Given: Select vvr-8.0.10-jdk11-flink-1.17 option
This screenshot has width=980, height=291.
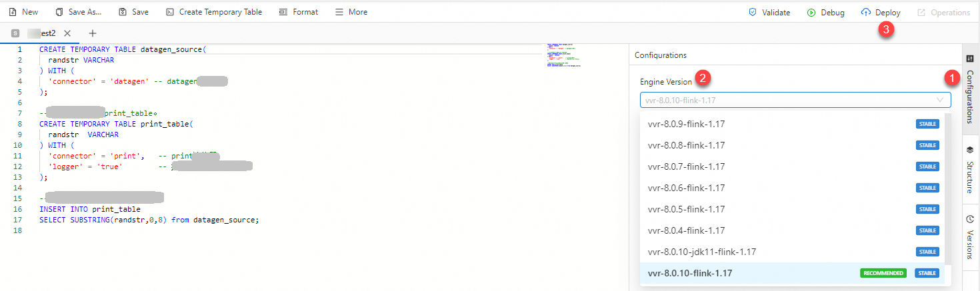Looking at the screenshot, I should tap(792, 252).
